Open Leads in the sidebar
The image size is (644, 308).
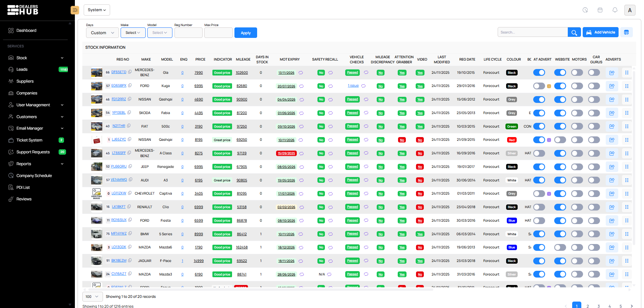22,69
